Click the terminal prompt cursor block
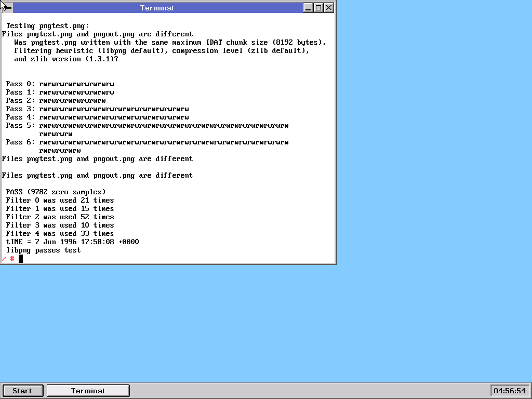This screenshot has height=399, width=532. [21, 258]
